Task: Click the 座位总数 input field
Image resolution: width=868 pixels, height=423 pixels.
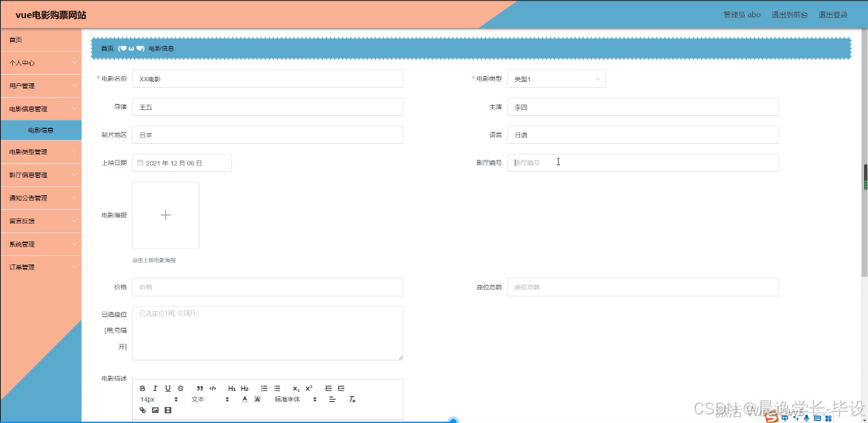Action: coord(643,287)
